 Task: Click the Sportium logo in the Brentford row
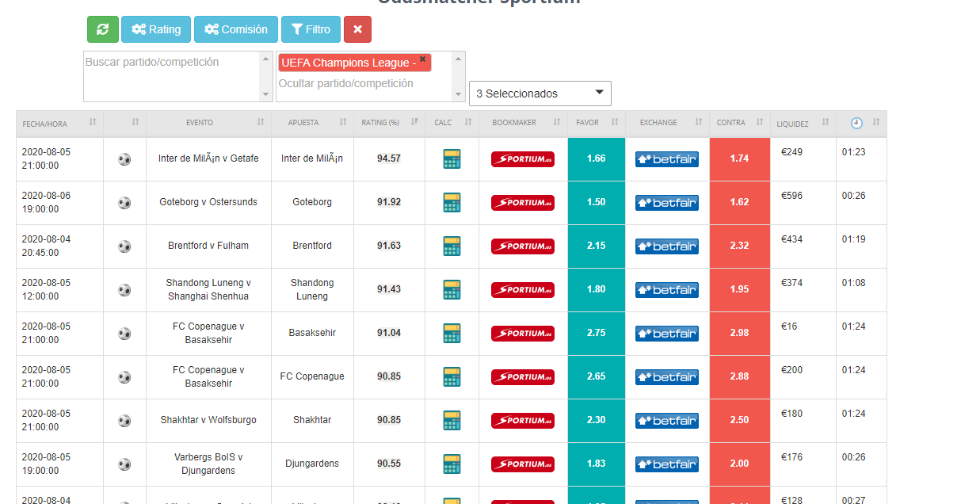(523, 246)
